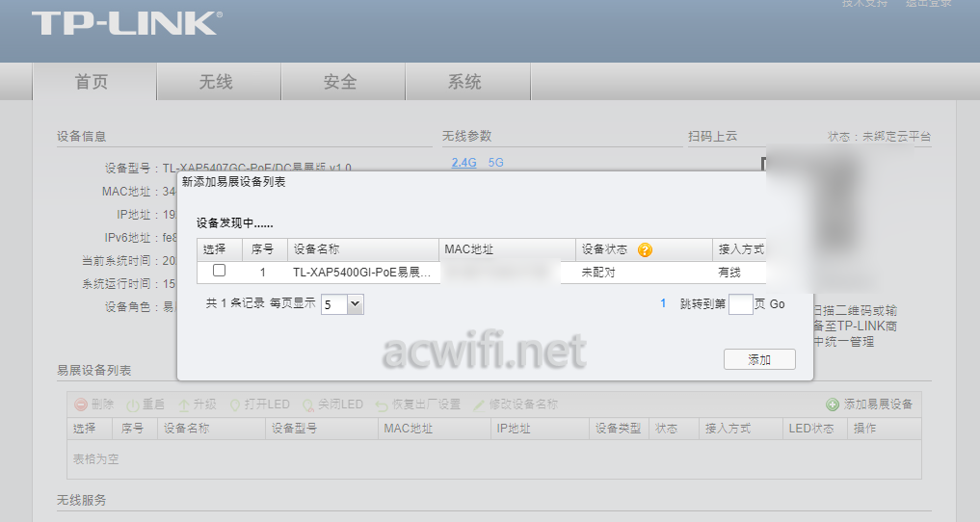This screenshot has height=522, width=980.
Task: Click the jump-to-page number input field
Action: tap(741, 304)
